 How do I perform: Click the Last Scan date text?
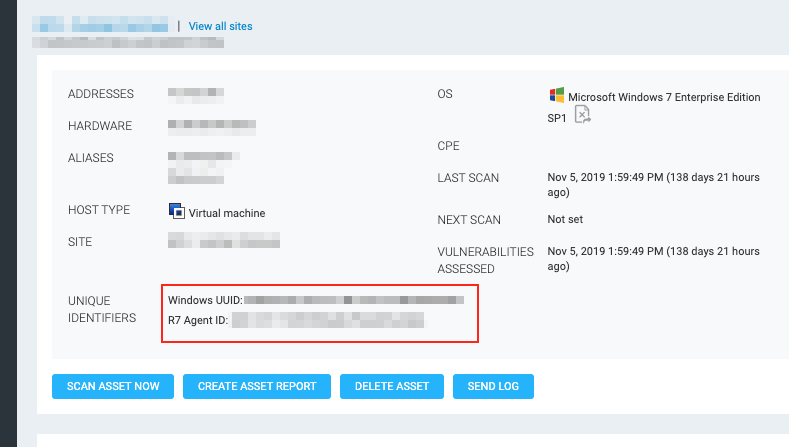[653, 184]
